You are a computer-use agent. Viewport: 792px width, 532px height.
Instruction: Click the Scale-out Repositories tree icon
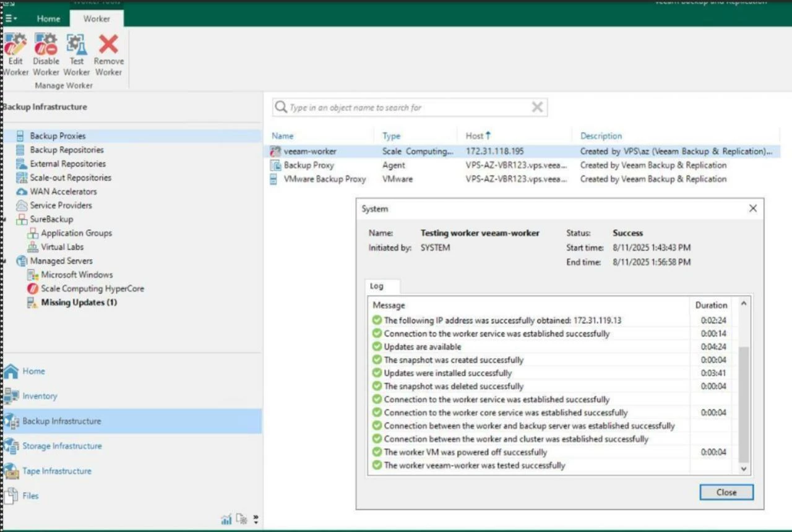click(21, 178)
